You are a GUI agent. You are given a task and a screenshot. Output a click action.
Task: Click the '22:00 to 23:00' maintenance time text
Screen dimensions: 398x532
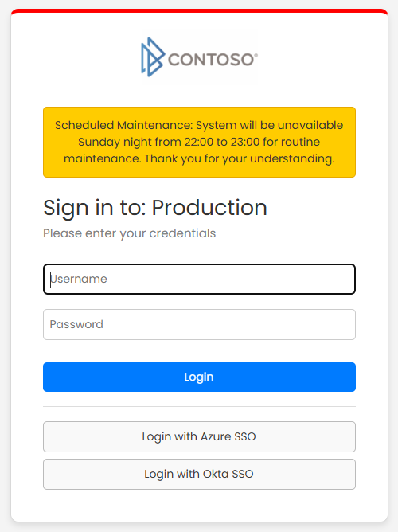point(222,142)
